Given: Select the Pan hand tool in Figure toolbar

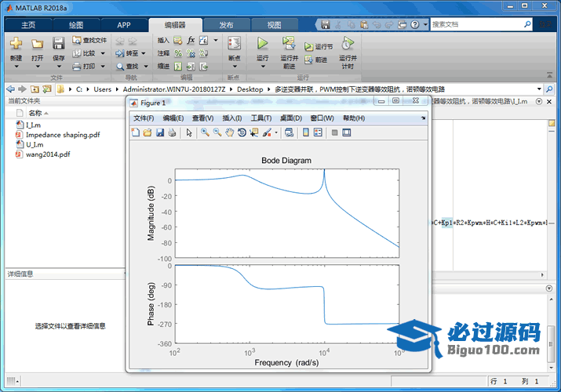Looking at the screenshot, I should (x=229, y=132).
